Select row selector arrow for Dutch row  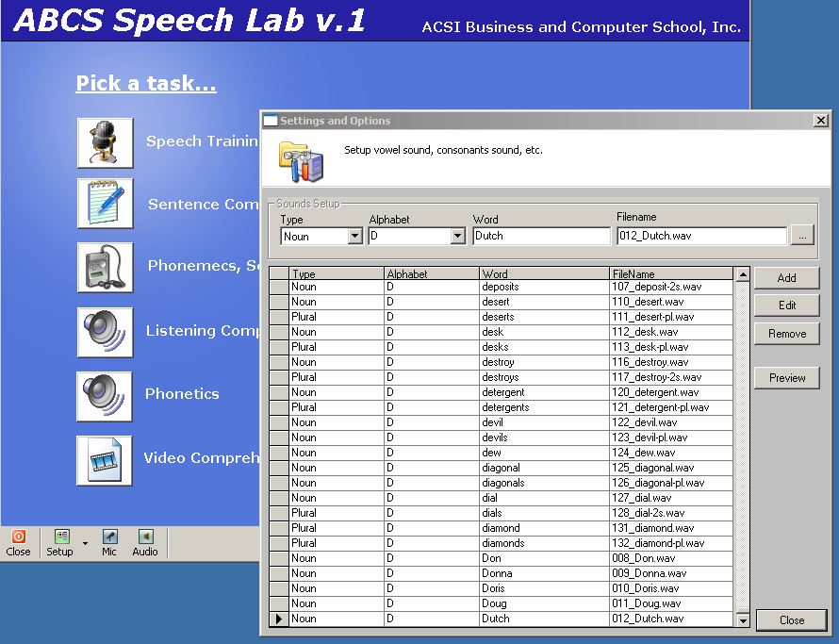(x=278, y=619)
